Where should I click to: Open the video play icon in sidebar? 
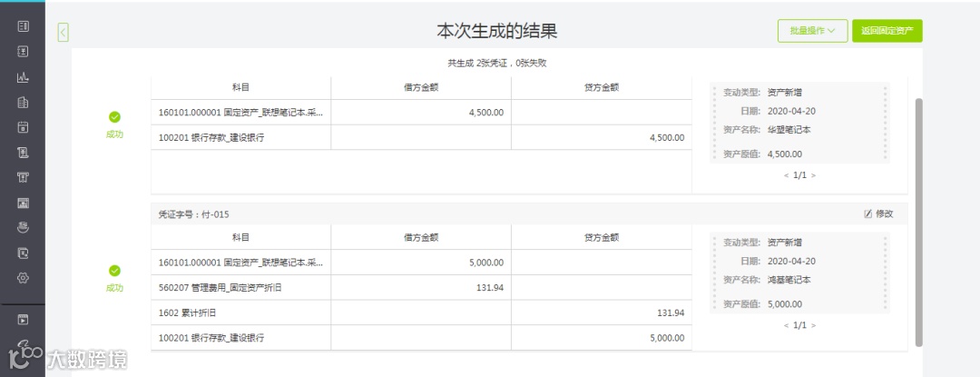coord(23,320)
